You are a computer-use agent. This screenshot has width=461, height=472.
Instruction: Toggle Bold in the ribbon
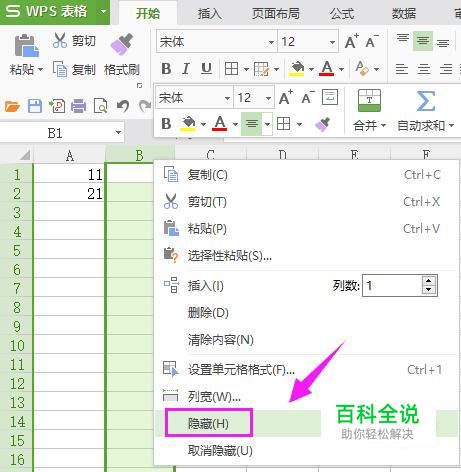point(166,69)
